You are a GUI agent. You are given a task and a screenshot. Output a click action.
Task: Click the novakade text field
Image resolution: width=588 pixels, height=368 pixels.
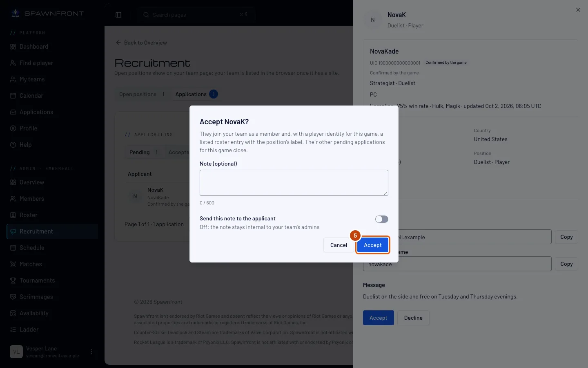[457, 264]
